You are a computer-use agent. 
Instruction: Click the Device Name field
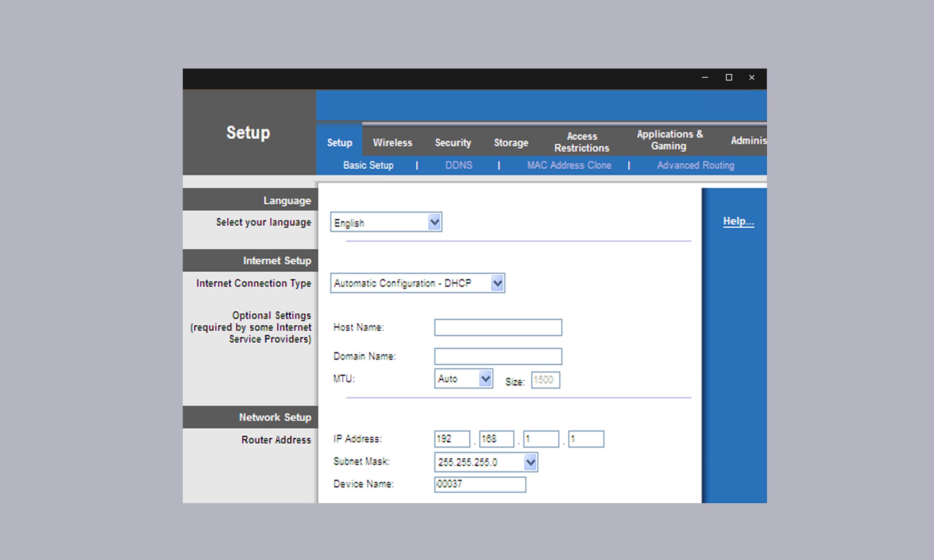point(480,484)
